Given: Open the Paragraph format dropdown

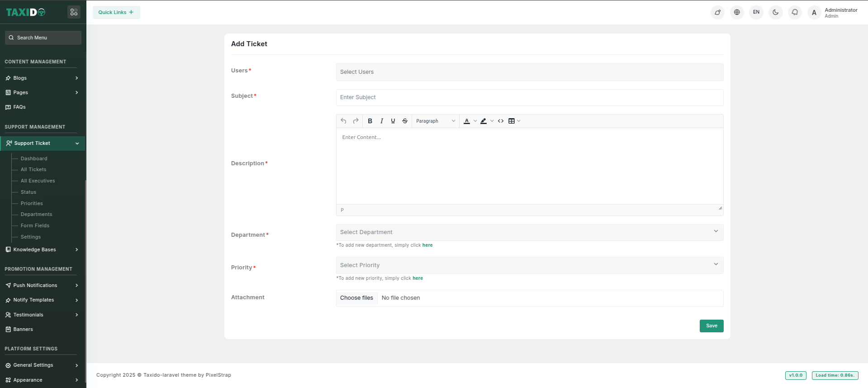Looking at the screenshot, I should pos(435,121).
